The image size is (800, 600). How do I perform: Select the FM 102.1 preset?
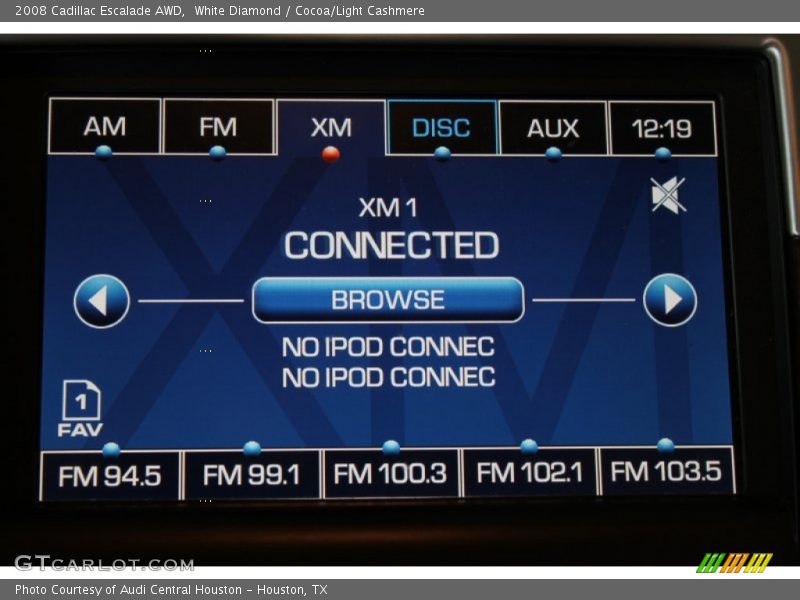coord(529,473)
